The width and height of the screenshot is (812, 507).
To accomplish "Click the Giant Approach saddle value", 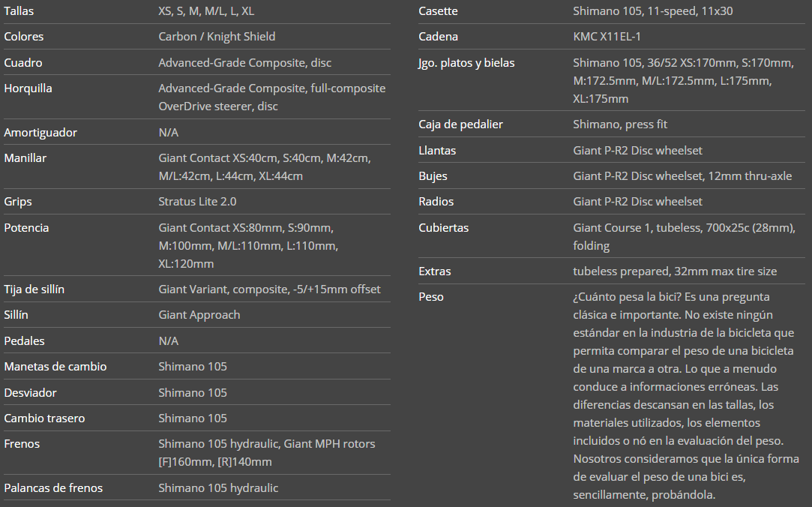I will point(199,315).
